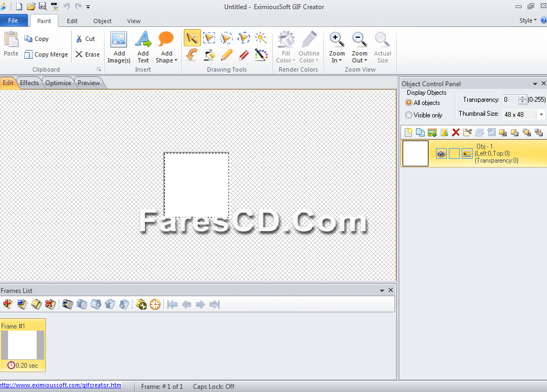The image size is (547, 392).
Task: Click the save icon in quick access toolbar
Action: pos(43,6)
